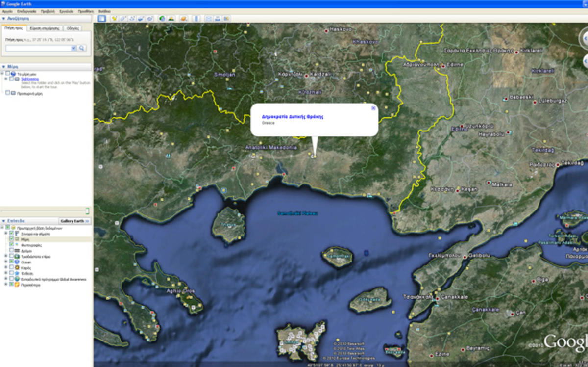Open the Προσθήκη add menu
The height and width of the screenshot is (367, 588).
click(x=86, y=11)
